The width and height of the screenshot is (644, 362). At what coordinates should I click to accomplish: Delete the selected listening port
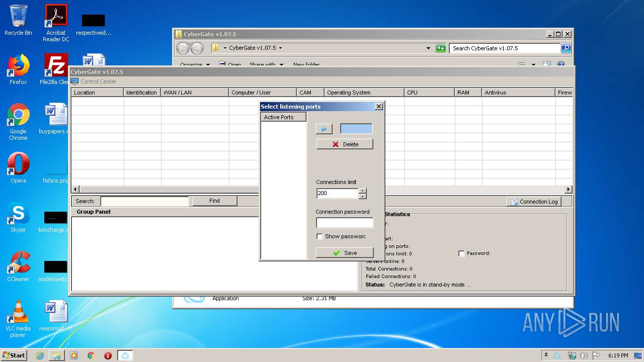point(345,144)
